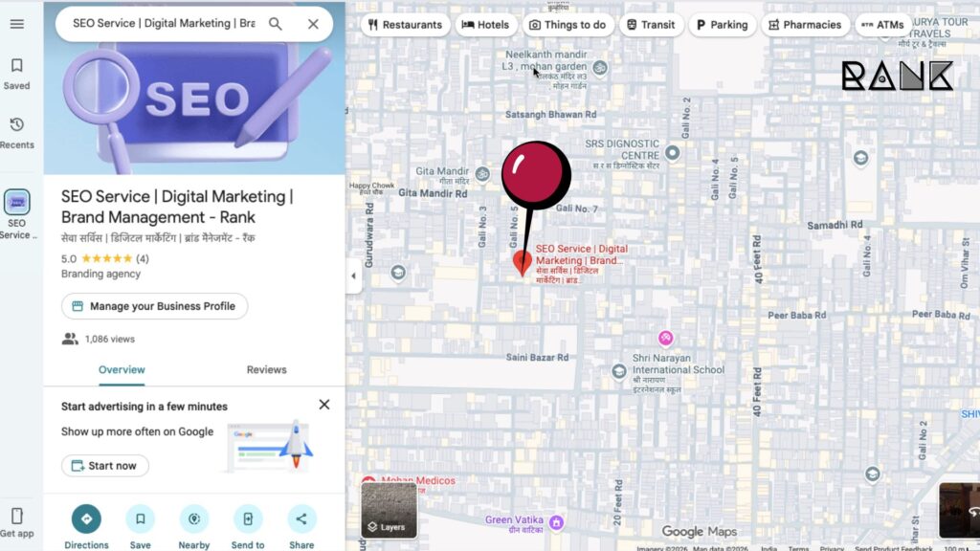Click the SEO header photo
This screenshot has width=980, height=551.
click(194, 107)
